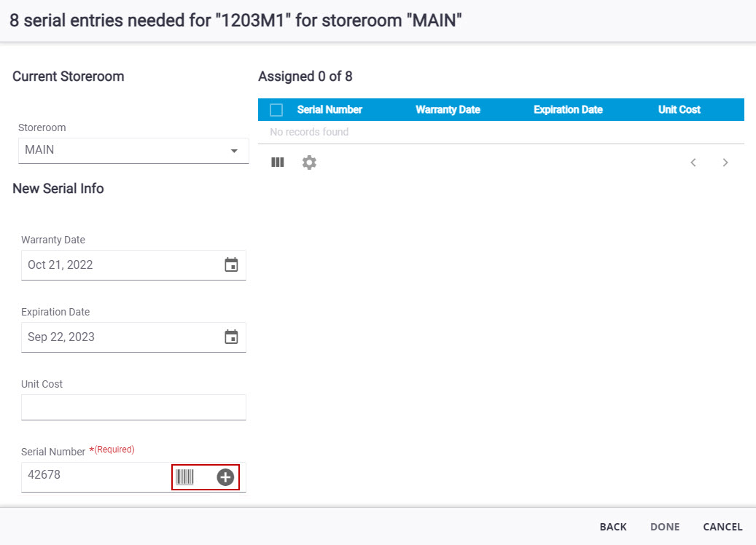Sort by Expiration Date column header
The image size is (756, 545).
568,110
